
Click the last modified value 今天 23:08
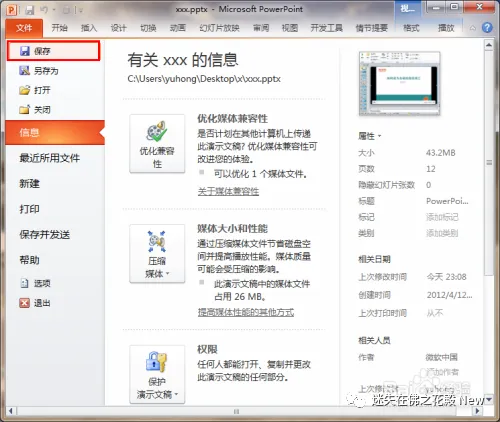point(446,277)
